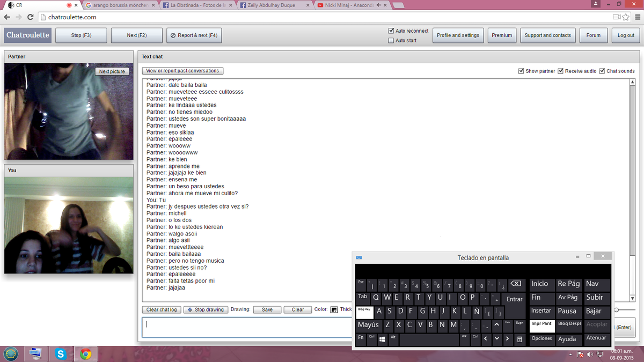Open the Forum page

594,35
